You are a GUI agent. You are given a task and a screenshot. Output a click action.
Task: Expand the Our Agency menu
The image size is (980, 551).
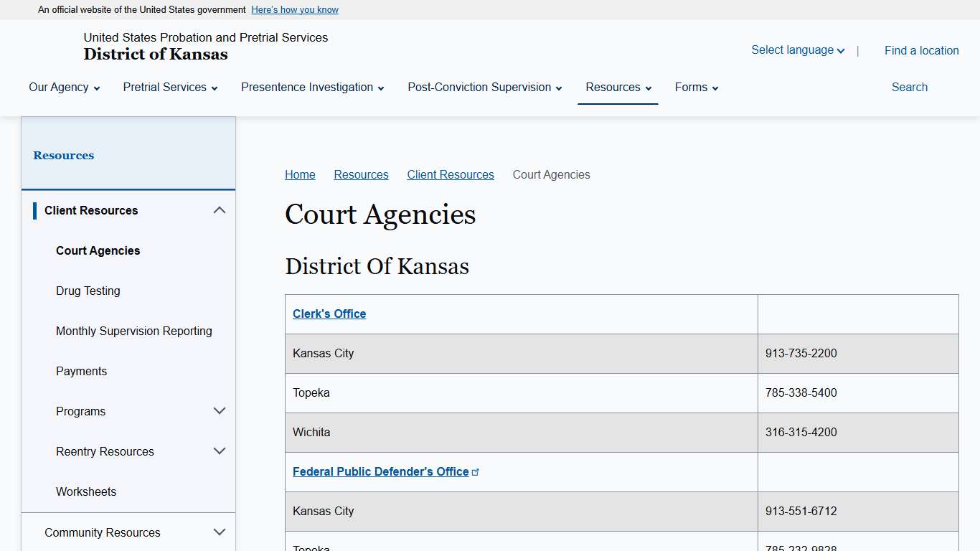tap(64, 87)
